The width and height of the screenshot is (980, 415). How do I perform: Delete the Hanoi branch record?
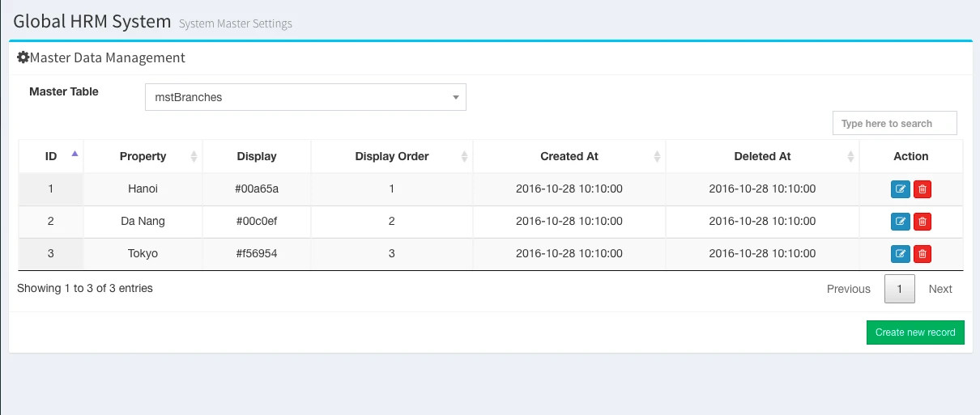coord(922,189)
